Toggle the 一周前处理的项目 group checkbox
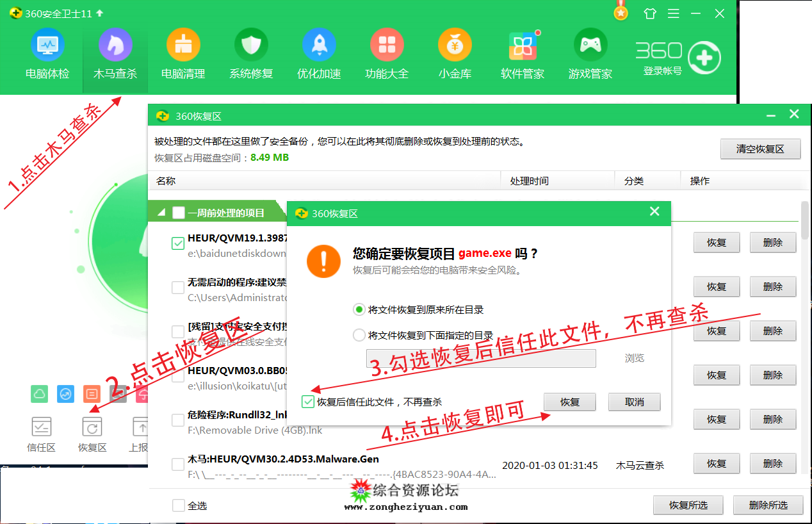The width and height of the screenshot is (812, 524). pos(179,212)
